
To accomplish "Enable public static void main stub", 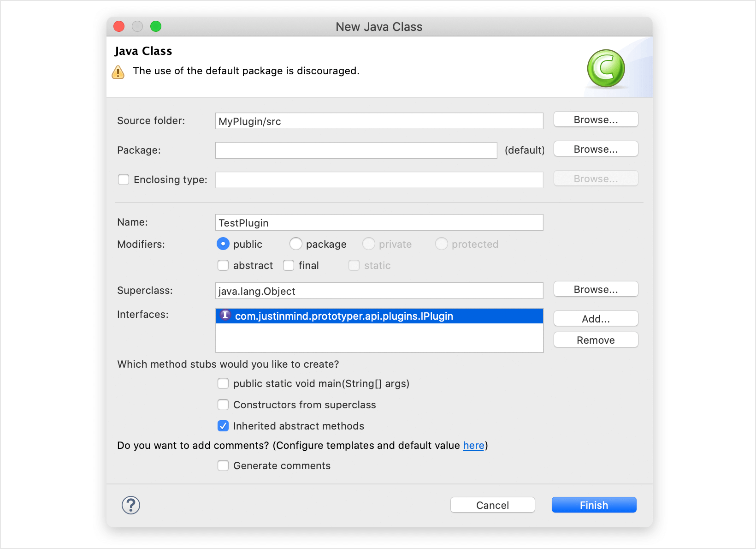I will (x=223, y=383).
